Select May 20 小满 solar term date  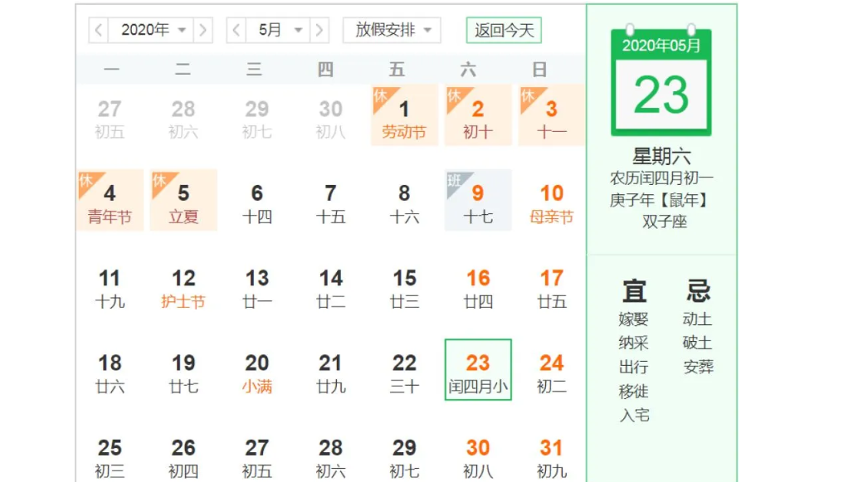click(256, 372)
